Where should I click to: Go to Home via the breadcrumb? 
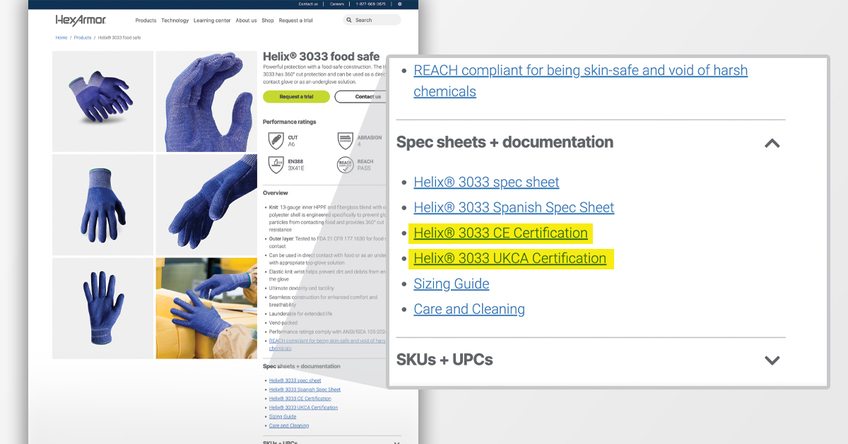(x=61, y=38)
